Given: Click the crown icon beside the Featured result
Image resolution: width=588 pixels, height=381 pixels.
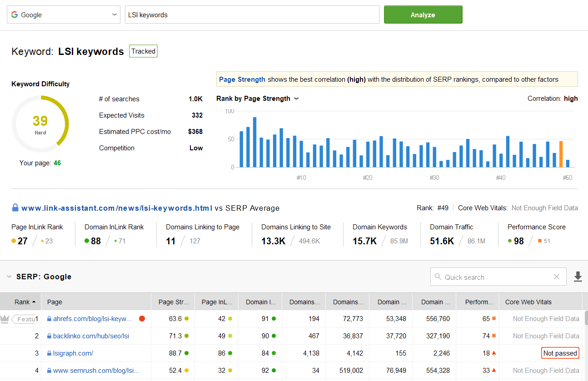Looking at the screenshot, I should click(x=5, y=319).
